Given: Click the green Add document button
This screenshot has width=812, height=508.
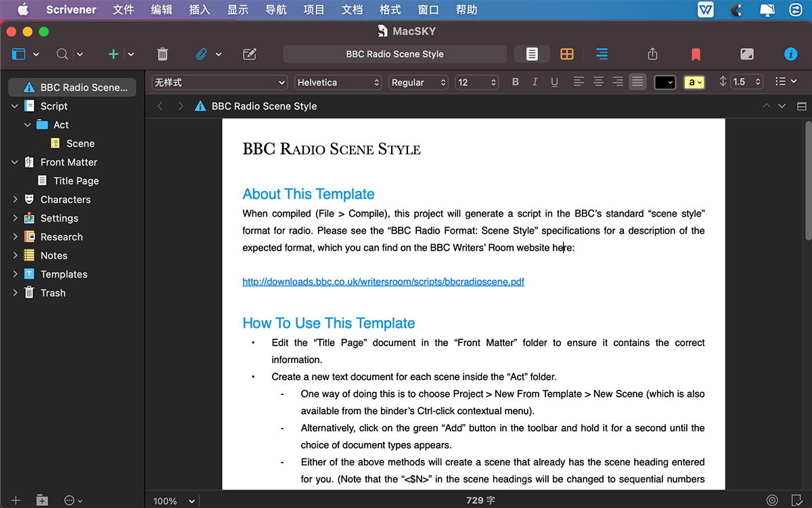Looking at the screenshot, I should click(114, 54).
